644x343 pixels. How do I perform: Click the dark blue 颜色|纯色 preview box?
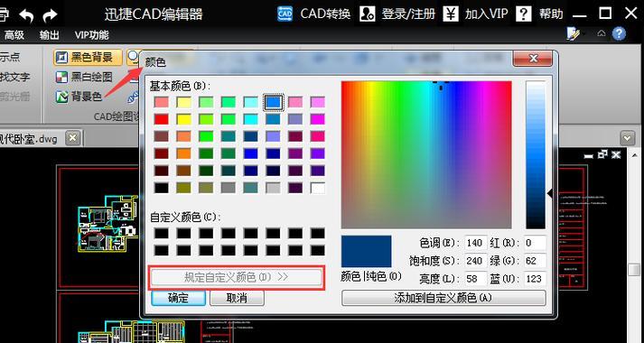(x=366, y=252)
